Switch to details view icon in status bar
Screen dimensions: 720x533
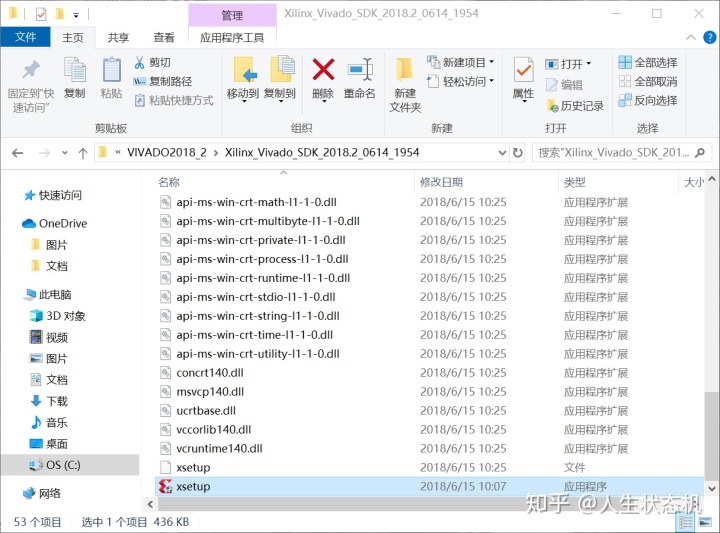[x=686, y=522]
